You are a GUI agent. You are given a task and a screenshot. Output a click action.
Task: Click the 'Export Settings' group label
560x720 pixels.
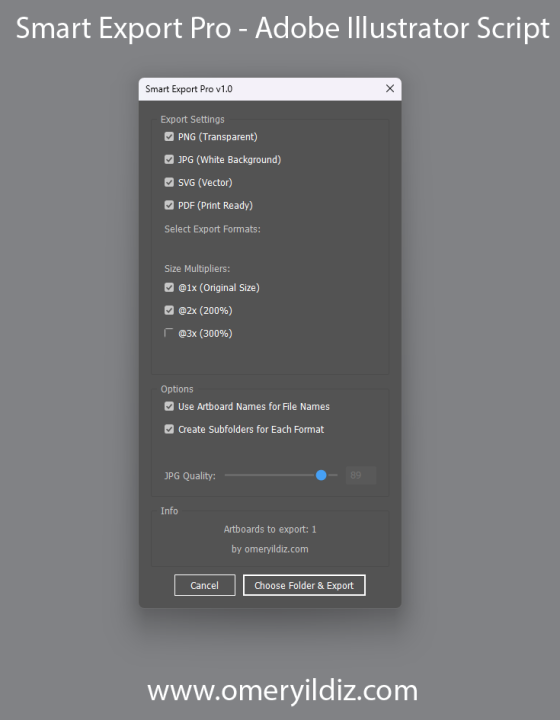point(192,119)
